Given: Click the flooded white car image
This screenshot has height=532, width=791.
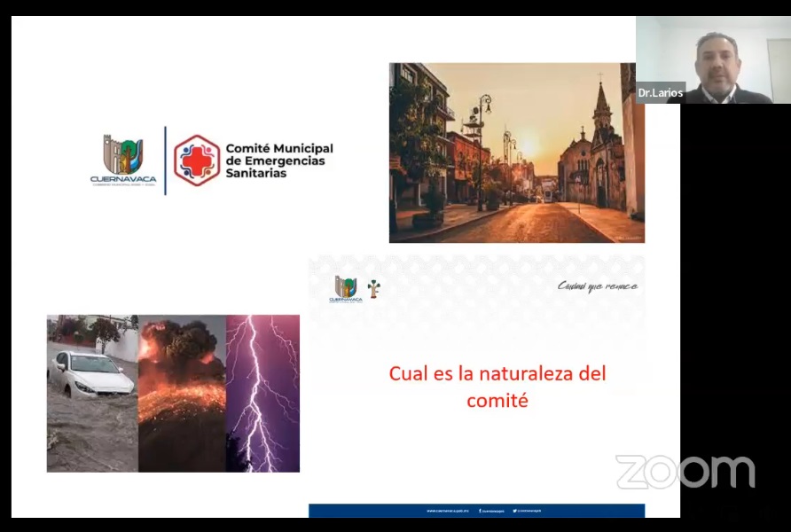Looking at the screenshot, I should (91, 393).
